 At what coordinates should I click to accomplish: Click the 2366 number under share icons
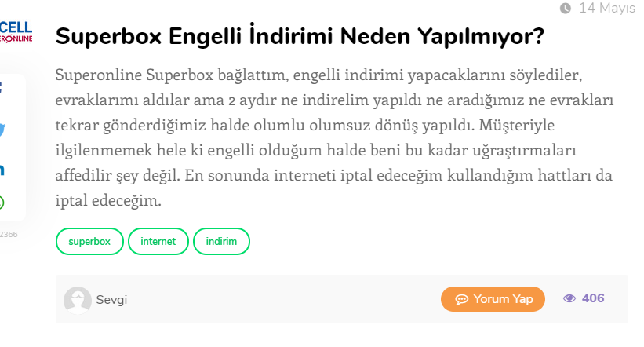(x=9, y=235)
